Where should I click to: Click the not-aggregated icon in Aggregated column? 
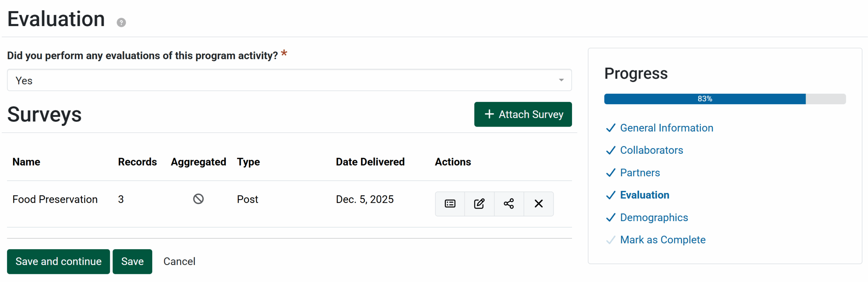(x=198, y=199)
